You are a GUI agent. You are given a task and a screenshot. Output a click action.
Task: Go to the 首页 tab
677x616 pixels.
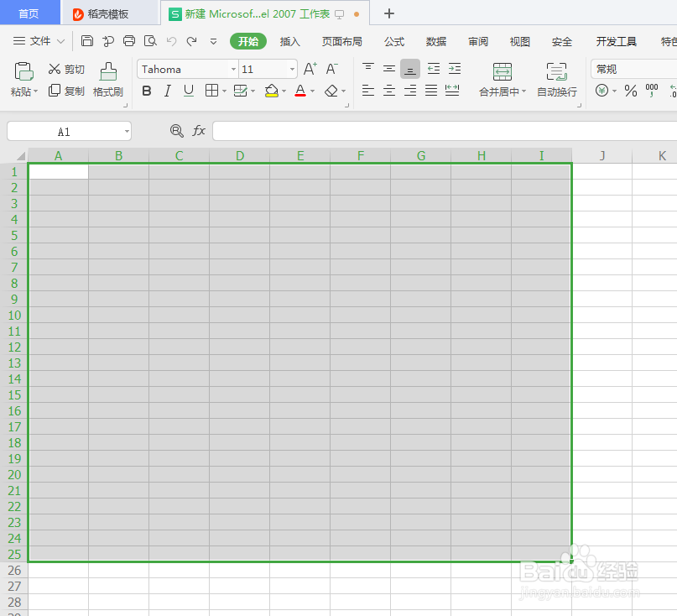[29, 13]
